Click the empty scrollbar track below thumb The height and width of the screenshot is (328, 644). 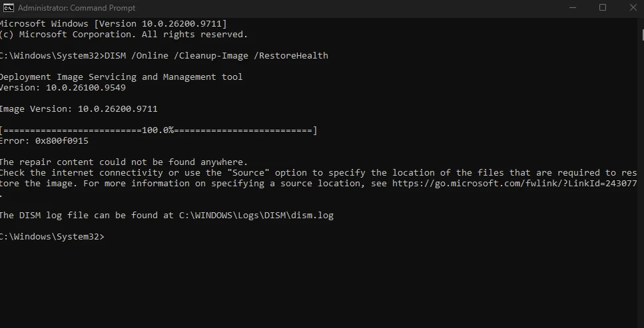(x=643, y=185)
